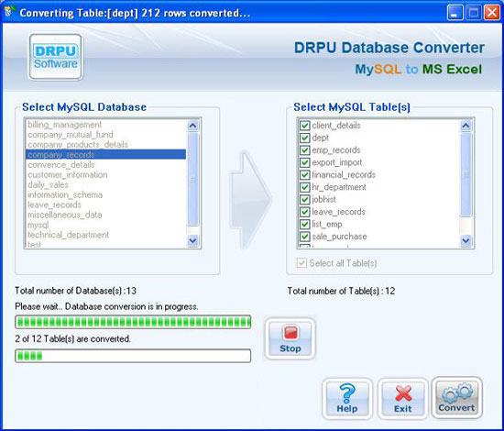Click the tables converted progress bar

pyautogui.click(x=133, y=356)
